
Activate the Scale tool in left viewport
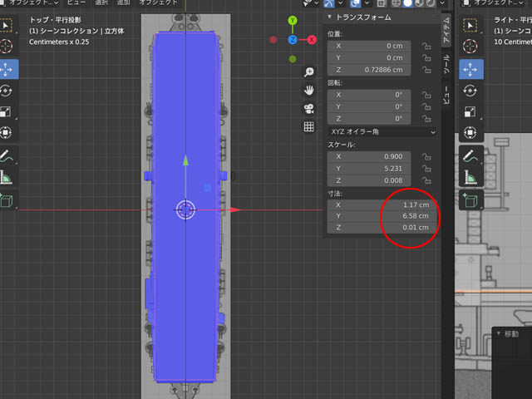pyautogui.click(x=6, y=111)
